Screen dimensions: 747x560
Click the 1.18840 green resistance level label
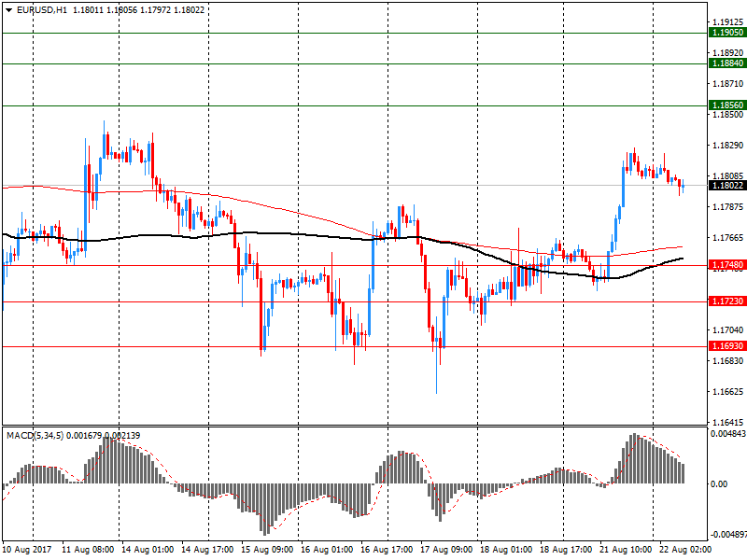tap(727, 63)
